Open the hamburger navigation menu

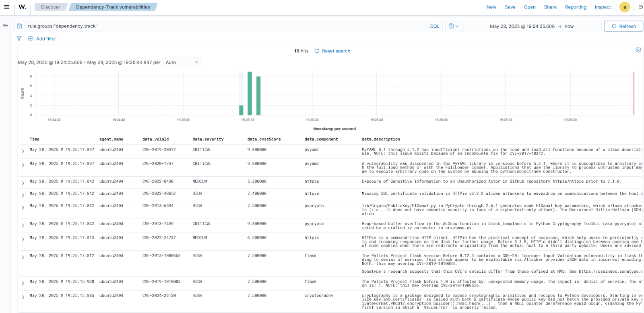pos(6,7)
